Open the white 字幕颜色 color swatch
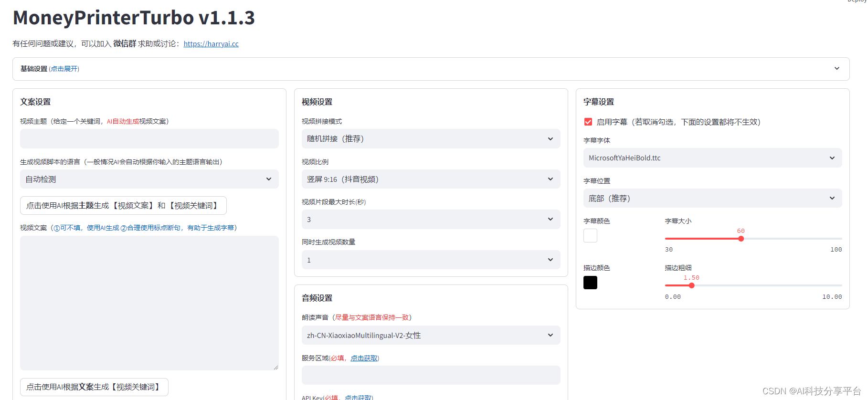The image size is (868, 400). pyautogui.click(x=590, y=236)
